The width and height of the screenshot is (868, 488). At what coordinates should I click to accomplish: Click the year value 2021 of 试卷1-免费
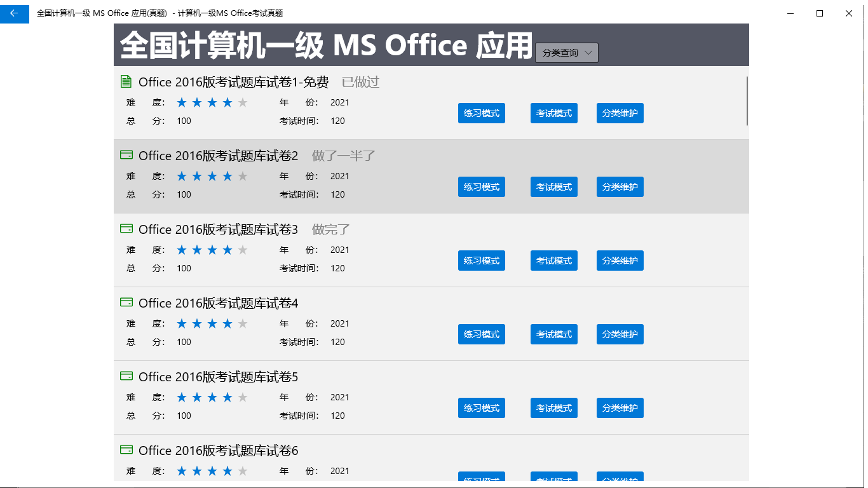point(340,102)
